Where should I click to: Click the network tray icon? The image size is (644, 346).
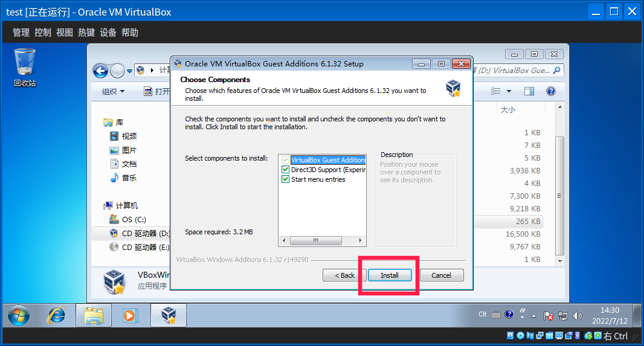point(563,315)
